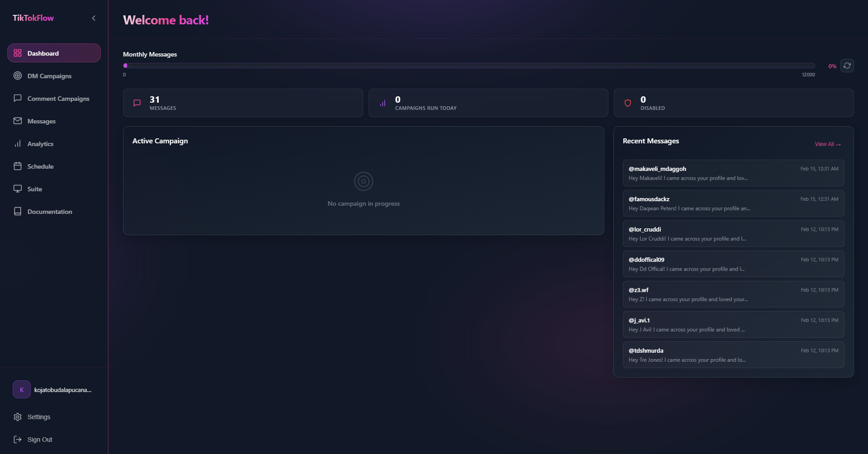Image resolution: width=868 pixels, height=454 pixels.
Task: Click the Schedule calendar icon
Action: 18,166
